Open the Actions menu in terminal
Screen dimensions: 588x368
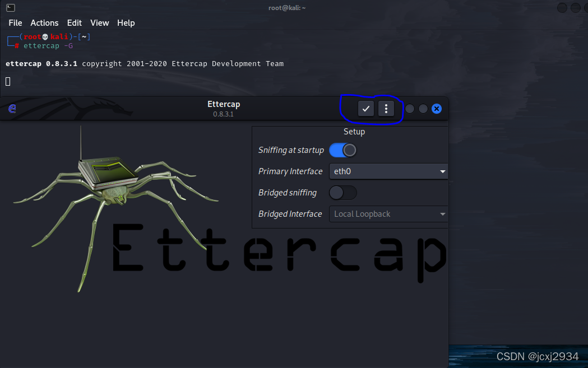coord(44,23)
